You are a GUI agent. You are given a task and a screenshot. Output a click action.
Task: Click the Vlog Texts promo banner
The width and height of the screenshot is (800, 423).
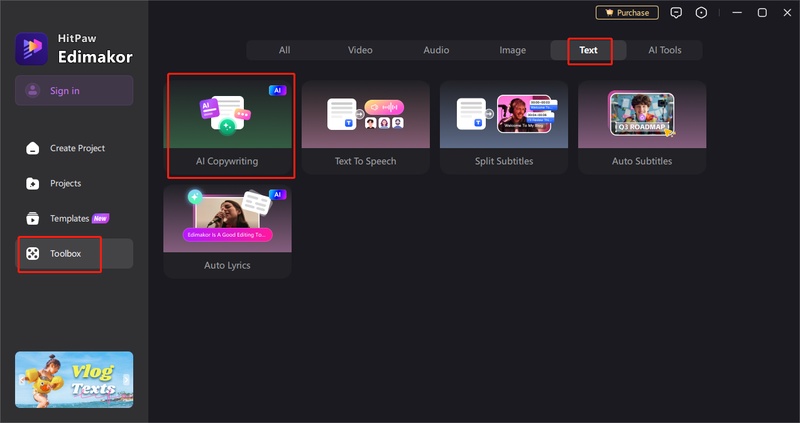click(x=74, y=379)
